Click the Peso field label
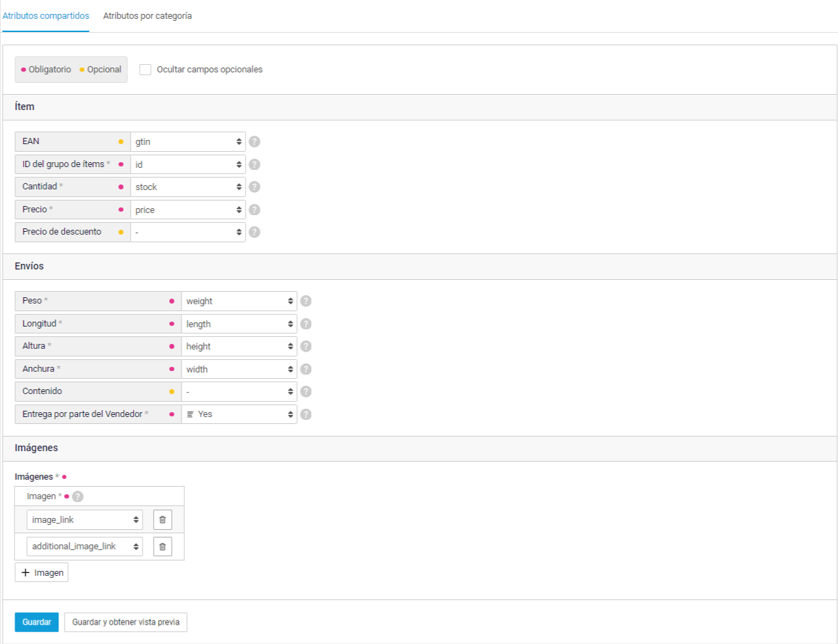Image resolution: width=838 pixels, height=644 pixels. (x=32, y=301)
